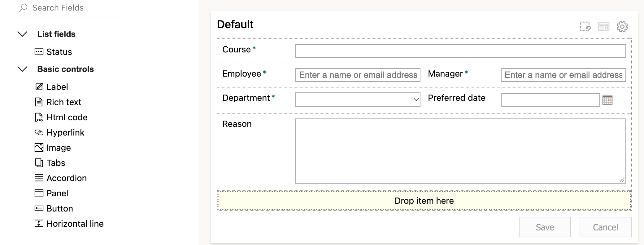Viewport: 644px width, 245px height.
Task: Click the 'Employee' field label
Action: click(x=242, y=74)
